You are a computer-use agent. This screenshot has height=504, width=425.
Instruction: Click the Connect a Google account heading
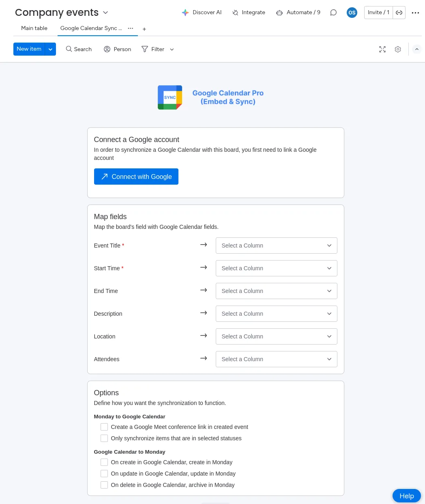click(137, 140)
